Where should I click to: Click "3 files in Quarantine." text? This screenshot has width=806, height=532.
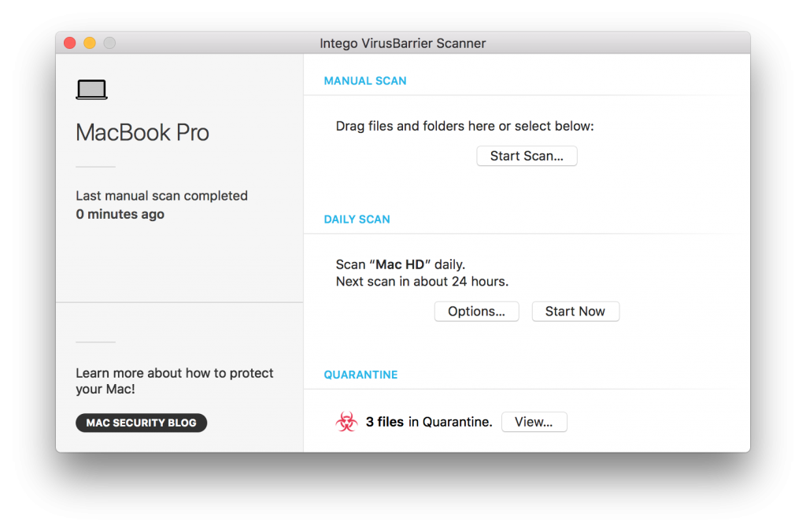click(x=429, y=422)
